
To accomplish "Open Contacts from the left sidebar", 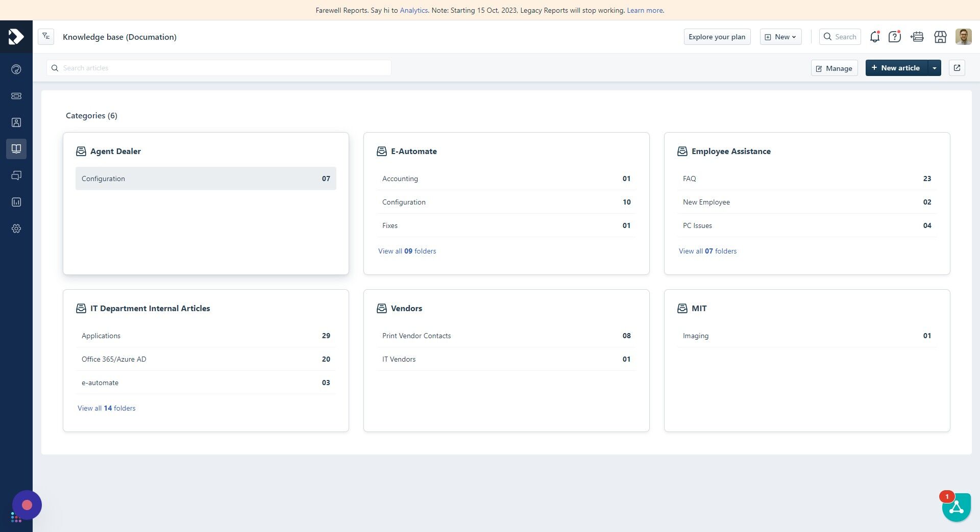I will [16, 122].
